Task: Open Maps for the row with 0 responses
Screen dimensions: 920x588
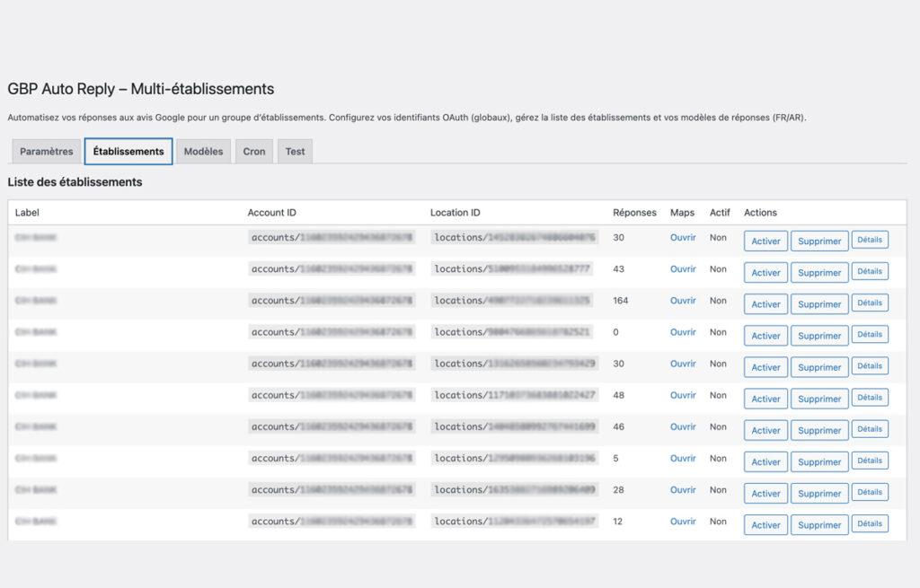Action: 683,332
